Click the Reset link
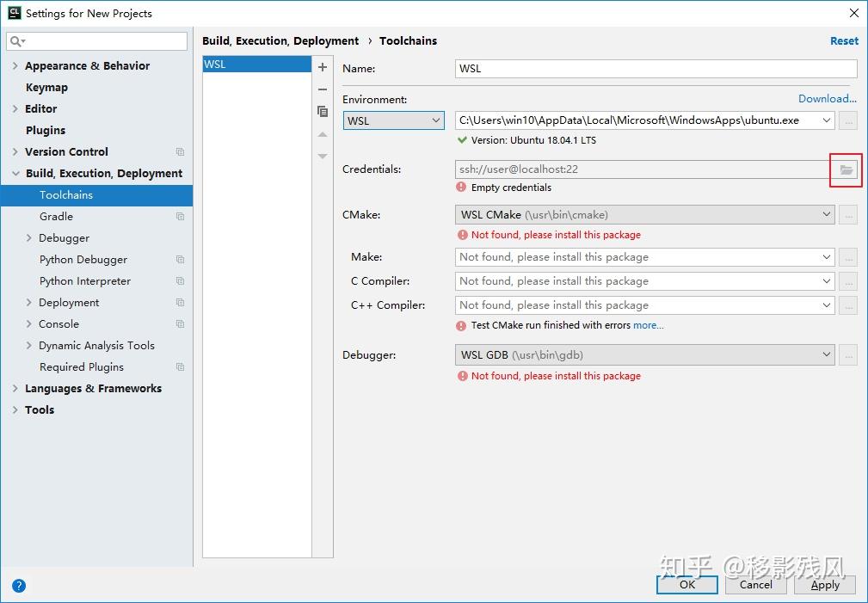Viewport: 868px width, 603px height. [844, 41]
